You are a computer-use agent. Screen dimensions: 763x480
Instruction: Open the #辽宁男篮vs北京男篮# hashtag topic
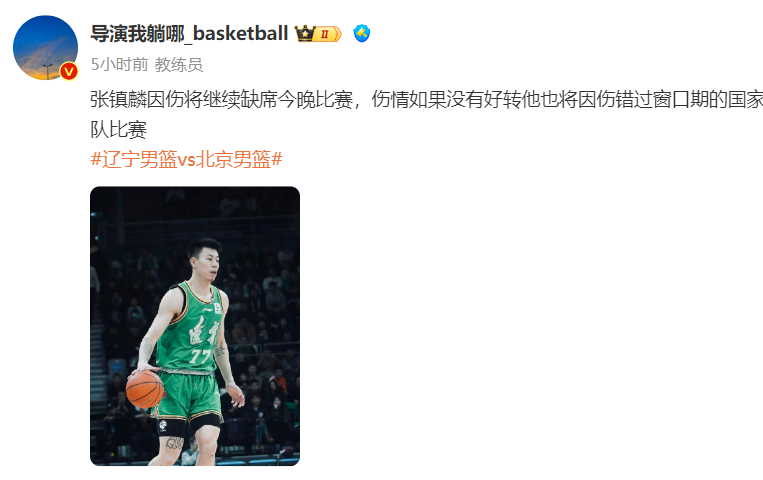pyautogui.click(x=186, y=159)
